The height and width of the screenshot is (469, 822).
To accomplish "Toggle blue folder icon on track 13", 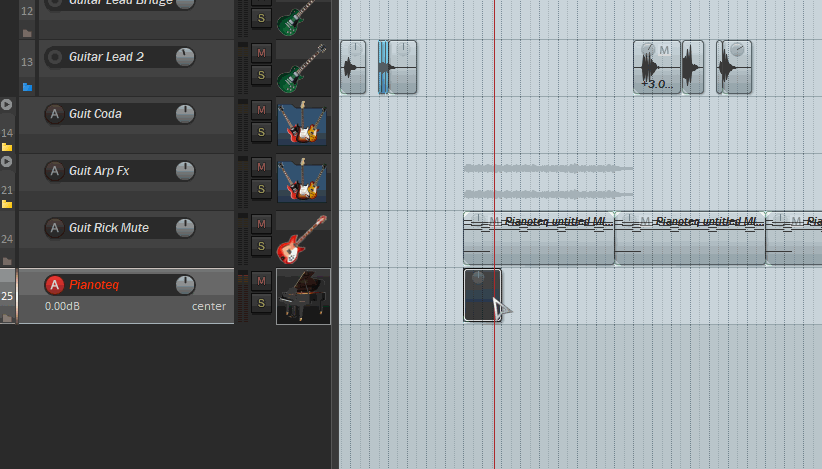I will (x=27, y=87).
